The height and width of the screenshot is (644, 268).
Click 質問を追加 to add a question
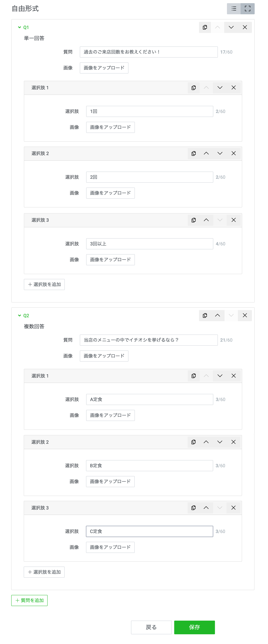[29, 600]
